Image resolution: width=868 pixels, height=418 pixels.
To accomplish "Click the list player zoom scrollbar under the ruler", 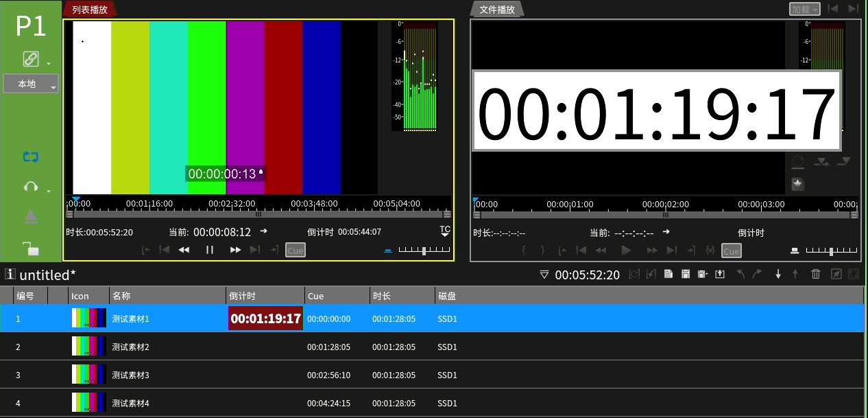I will [x=258, y=214].
